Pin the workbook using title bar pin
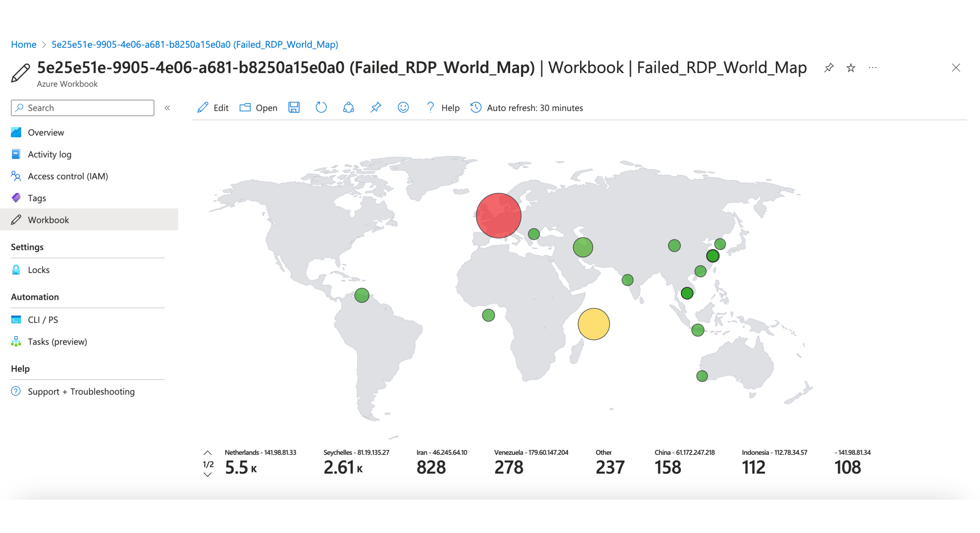 829,68
